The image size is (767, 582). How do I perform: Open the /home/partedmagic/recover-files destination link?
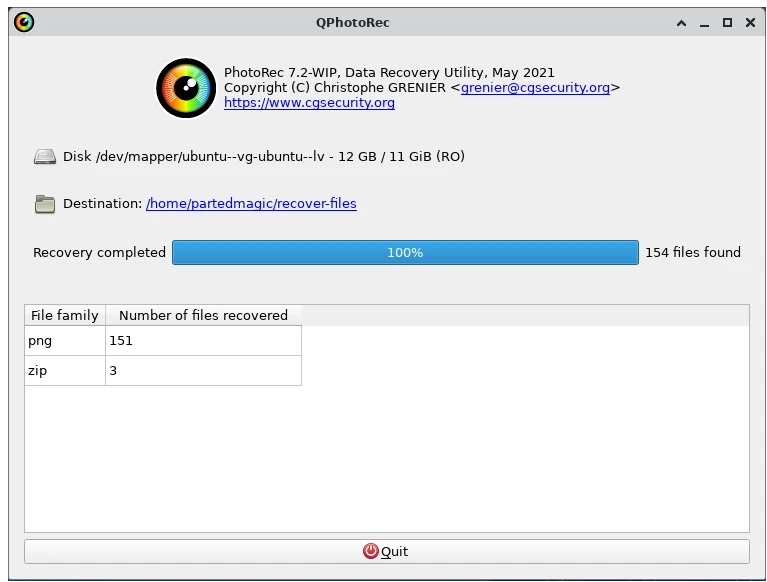251,203
